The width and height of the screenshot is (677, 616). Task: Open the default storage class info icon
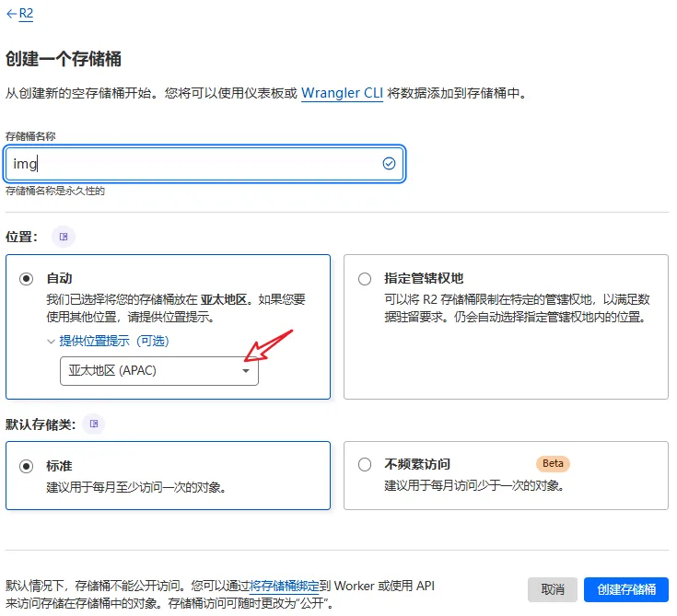[x=94, y=424]
